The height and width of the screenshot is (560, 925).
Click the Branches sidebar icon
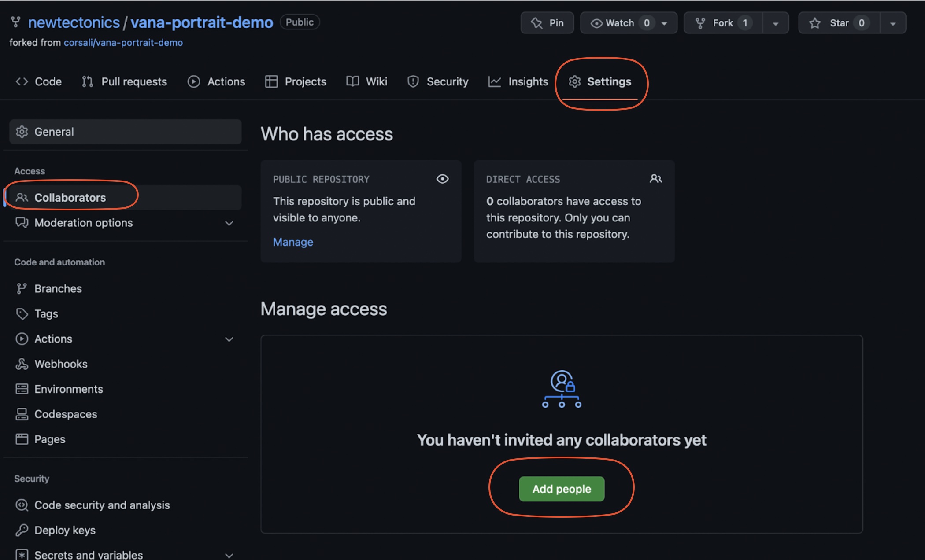(x=22, y=289)
